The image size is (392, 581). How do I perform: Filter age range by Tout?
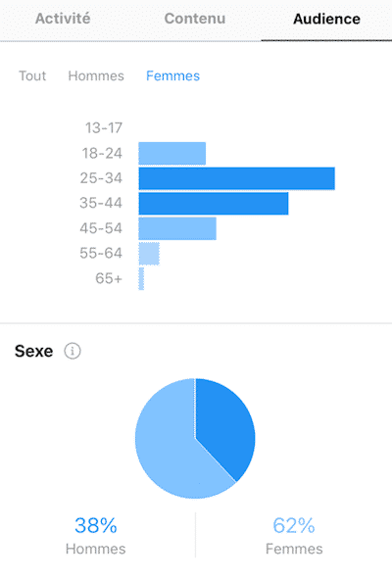32,76
